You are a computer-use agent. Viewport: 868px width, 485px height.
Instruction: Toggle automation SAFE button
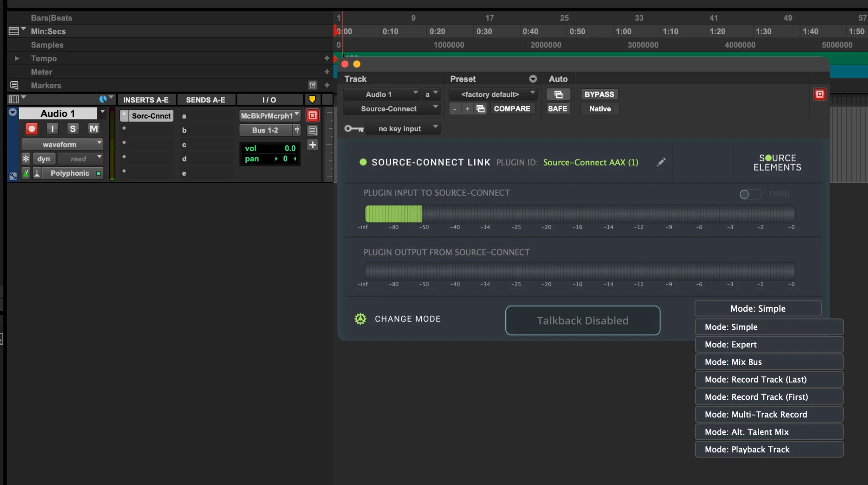557,109
